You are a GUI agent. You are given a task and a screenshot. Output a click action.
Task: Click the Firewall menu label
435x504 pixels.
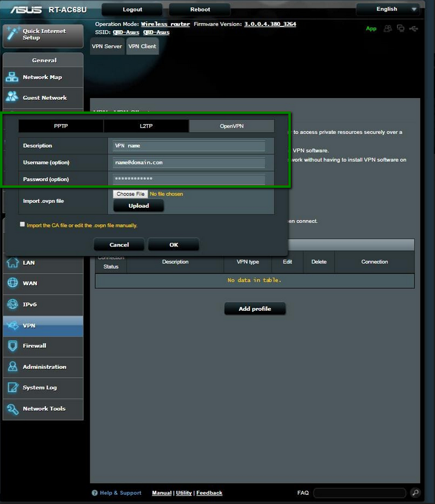(35, 346)
